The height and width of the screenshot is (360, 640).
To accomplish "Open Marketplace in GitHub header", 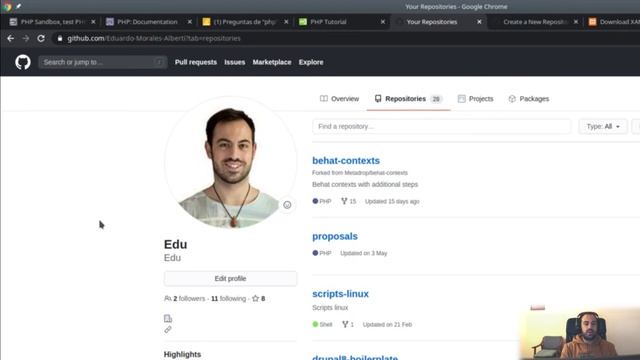I will (272, 62).
